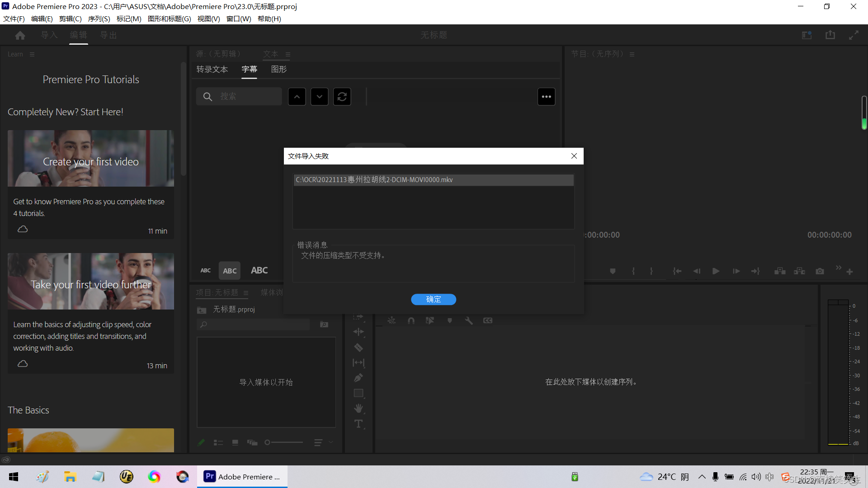This screenshot has height=488, width=868.
Task: Open the 窗口(W) menu
Action: pyautogui.click(x=239, y=19)
